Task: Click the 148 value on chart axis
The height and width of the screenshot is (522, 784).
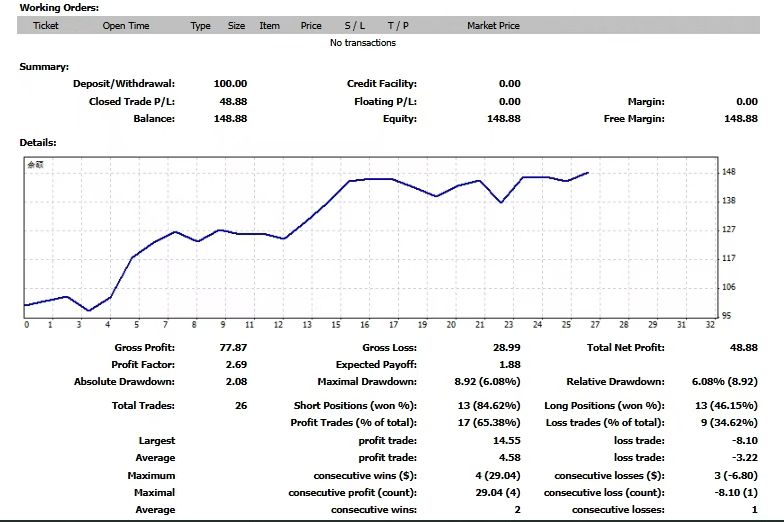Action: click(729, 172)
